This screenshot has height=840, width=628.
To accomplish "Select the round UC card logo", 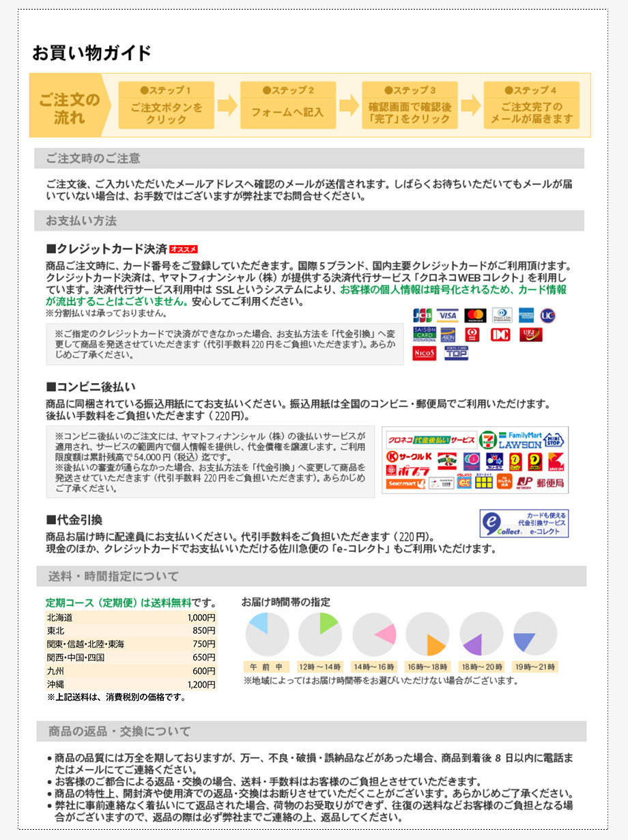I will [547, 316].
